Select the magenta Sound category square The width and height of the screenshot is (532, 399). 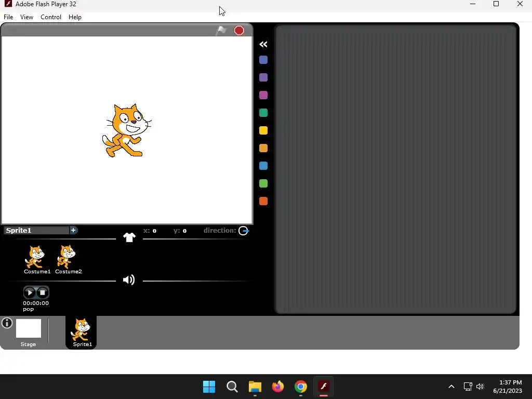click(x=263, y=96)
